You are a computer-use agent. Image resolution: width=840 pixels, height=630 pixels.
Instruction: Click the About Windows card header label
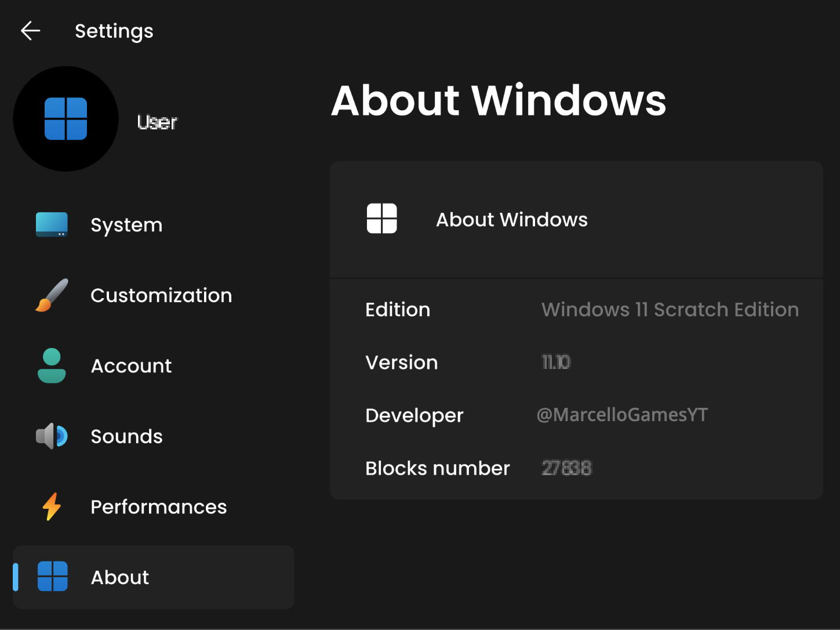[512, 220]
